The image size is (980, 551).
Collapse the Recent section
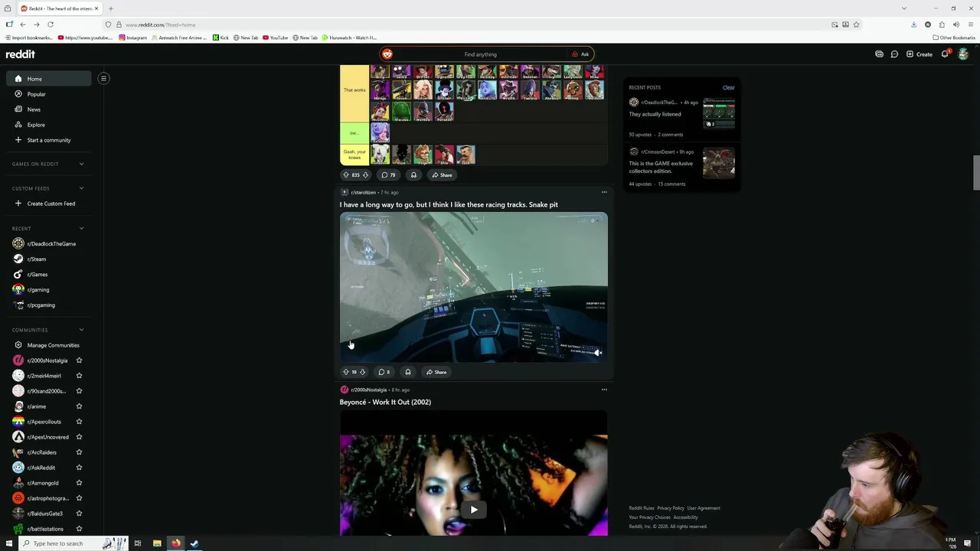81,228
